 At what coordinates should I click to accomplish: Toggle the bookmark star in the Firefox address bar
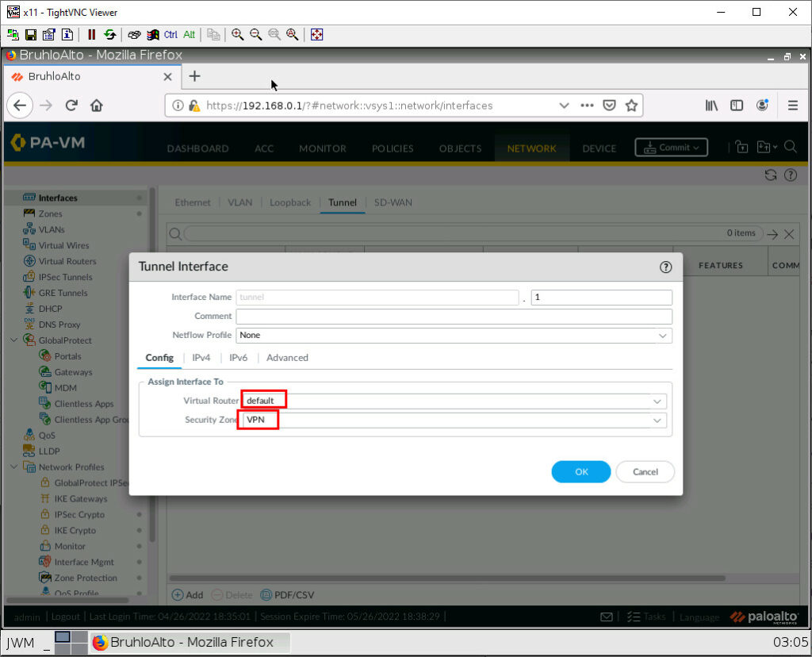pos(630,105)
